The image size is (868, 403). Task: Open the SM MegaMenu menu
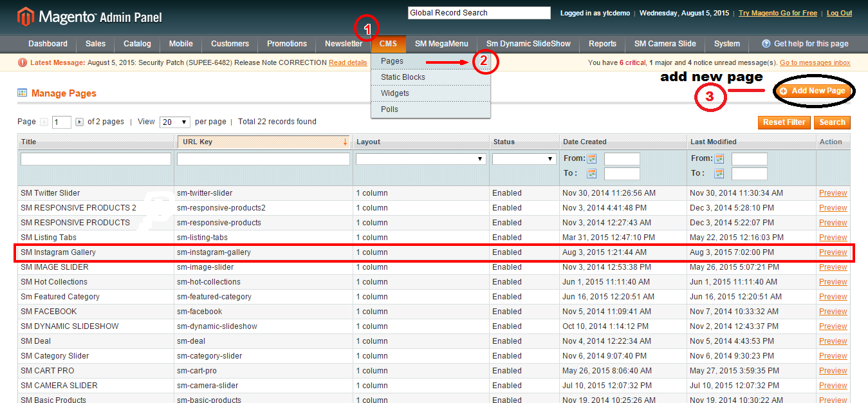441,44
